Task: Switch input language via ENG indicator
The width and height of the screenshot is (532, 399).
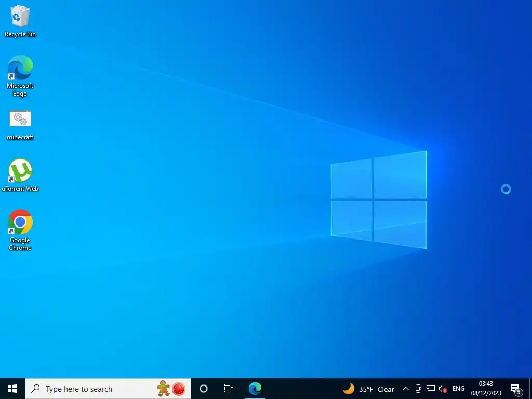Action: coord(458,389)
